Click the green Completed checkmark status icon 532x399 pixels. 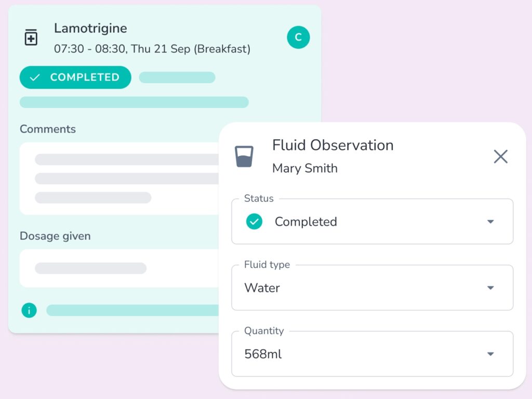(254, 222)
